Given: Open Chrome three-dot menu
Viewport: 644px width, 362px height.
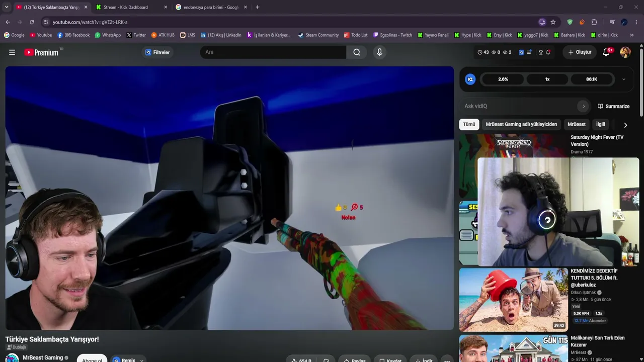Looking at the screenshot, I should coord(636,22).
